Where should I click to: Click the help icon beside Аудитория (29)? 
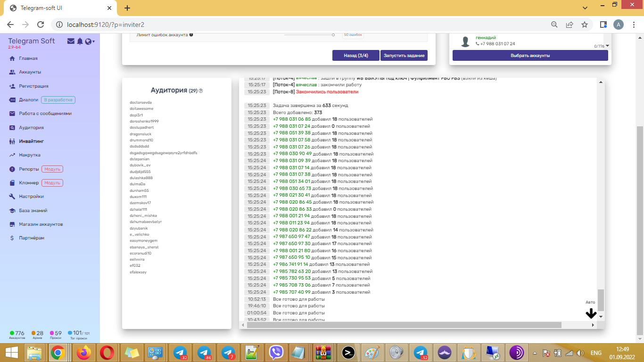[201, 91]
